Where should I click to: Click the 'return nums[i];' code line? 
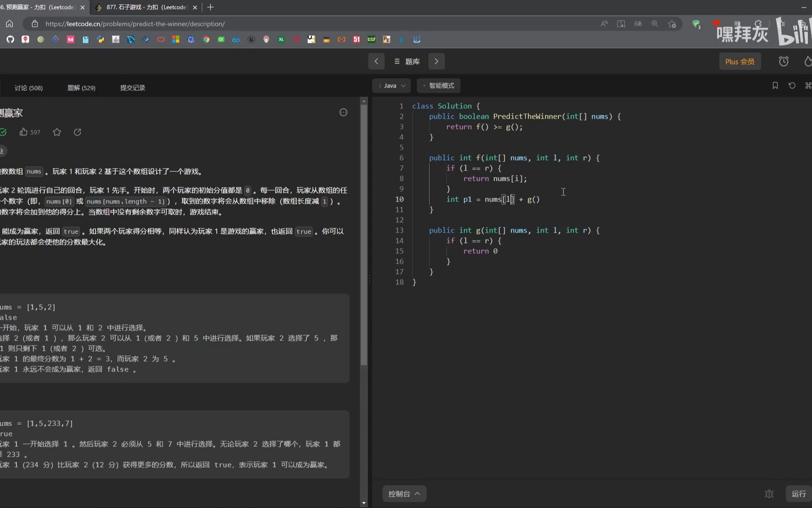point(495,178)
